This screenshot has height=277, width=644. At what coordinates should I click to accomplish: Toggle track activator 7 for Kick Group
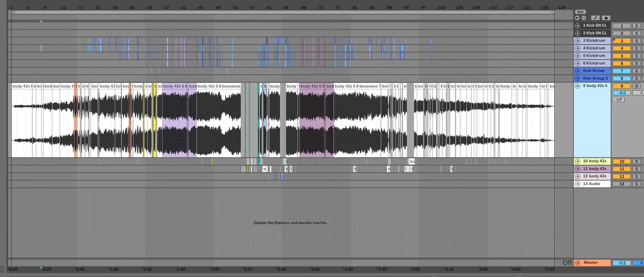click(x=621, y=71)
